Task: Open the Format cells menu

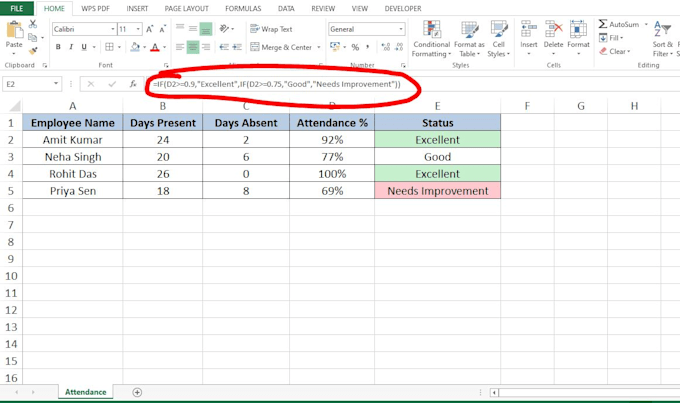Action: 578,38
